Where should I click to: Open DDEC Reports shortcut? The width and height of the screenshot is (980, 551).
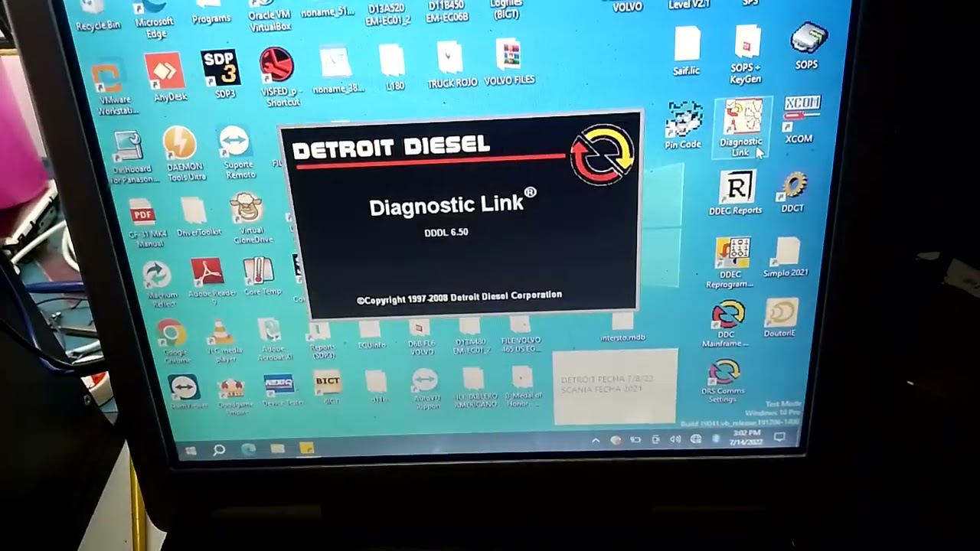736,192
